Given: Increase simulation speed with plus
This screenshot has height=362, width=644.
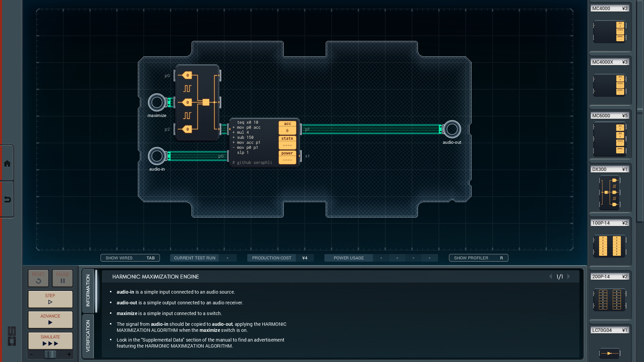Looking at the screenshot, I should [69, 354].
